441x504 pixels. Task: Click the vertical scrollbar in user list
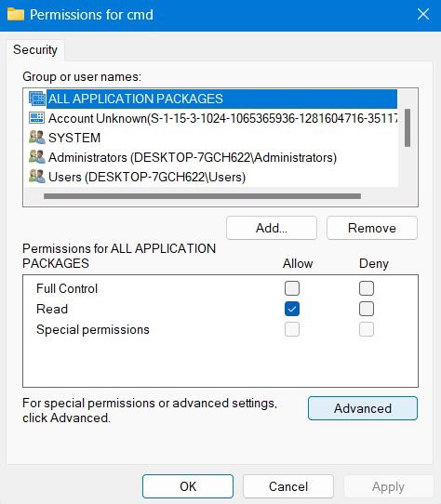point(408,127)
